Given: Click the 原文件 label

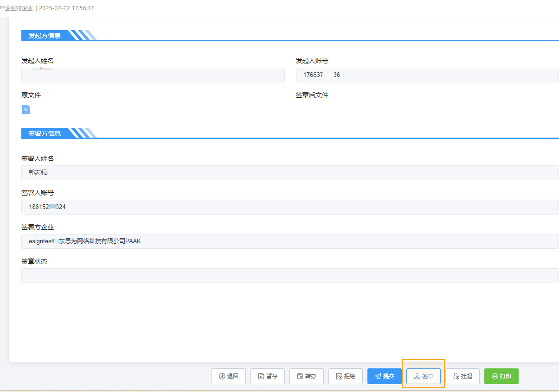Looking at the screenshot, I should pos(31,95).
